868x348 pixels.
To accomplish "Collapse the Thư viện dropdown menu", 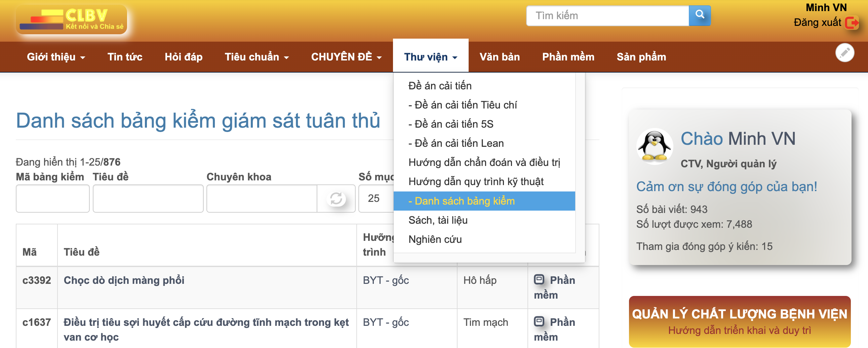I will tap(430, 57).
